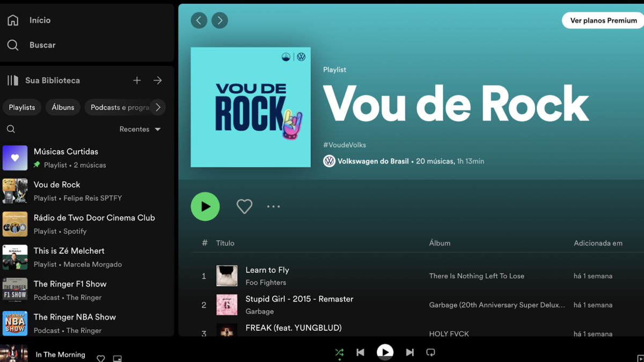Click the #VoudeVolks hashtag description
The height and width of the screenshot is (362, 644).
pyautogui.click(x=345, y=145)
